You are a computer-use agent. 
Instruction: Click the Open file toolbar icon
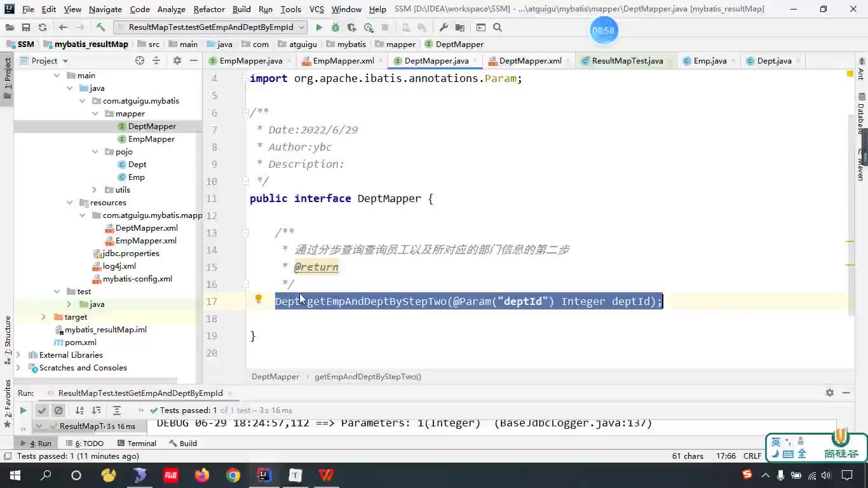click(10, 27)
